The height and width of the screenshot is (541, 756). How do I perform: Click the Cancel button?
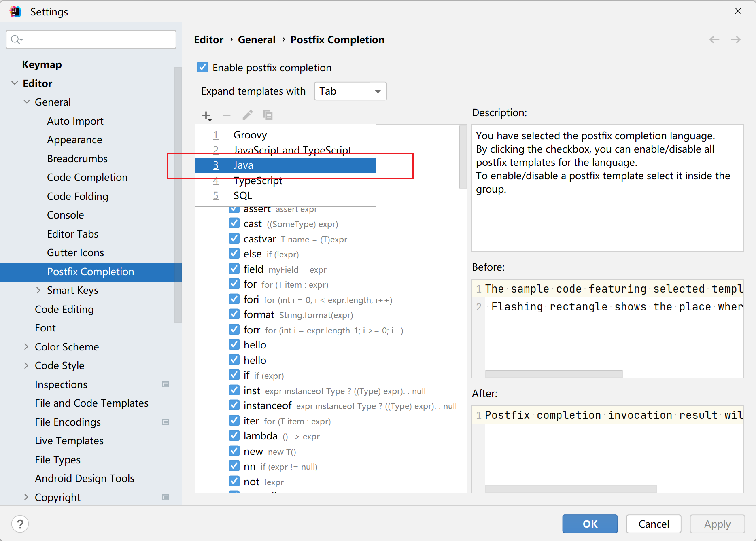pyautogui.click(x=653, y=524)
